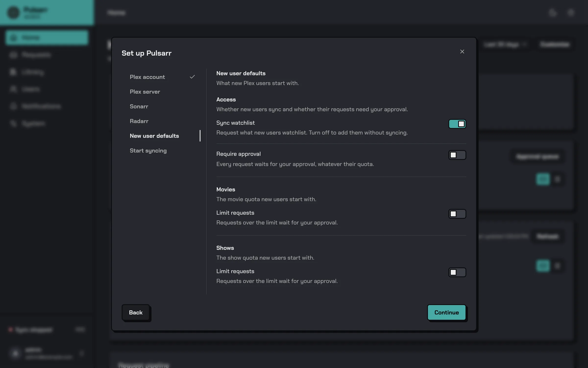
Task: Turn on Limit requests for Movies
Action: click(x=457, y=214)
